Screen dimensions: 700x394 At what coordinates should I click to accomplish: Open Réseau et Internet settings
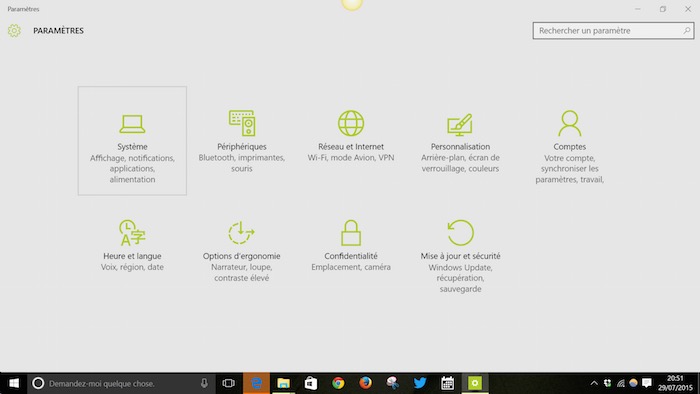pyautogui.click(x=351, y=141)
